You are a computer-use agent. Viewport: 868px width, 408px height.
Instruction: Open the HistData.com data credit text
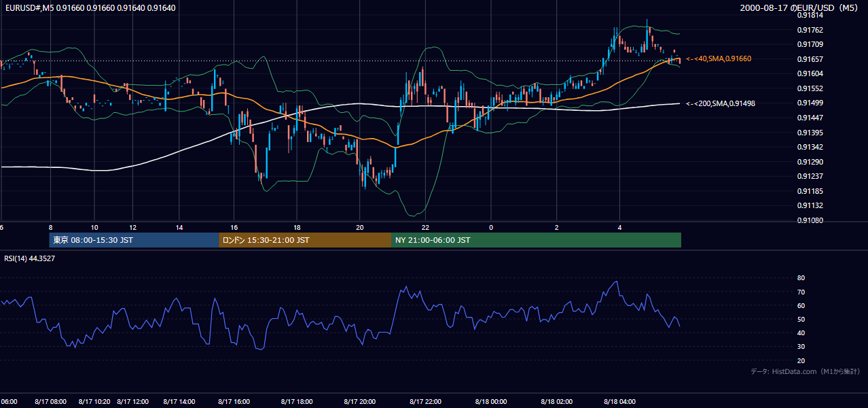pos(805,371)
